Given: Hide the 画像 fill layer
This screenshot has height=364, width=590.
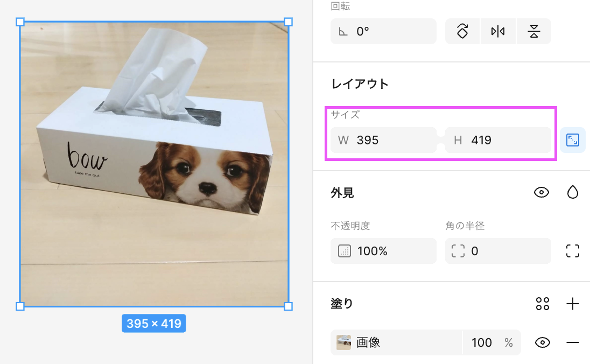Looking at the screenshot, I should pyautogui.click(x=542, y=342).
